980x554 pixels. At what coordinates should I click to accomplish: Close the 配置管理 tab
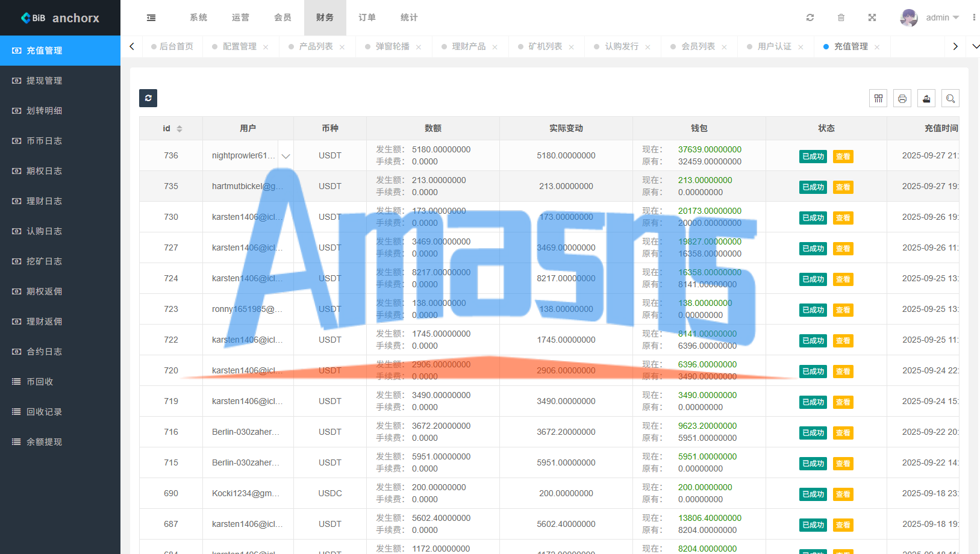266,47
